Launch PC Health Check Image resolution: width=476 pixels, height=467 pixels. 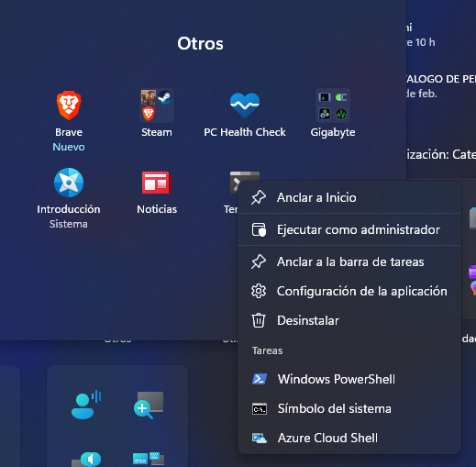[x=245, y=106]
